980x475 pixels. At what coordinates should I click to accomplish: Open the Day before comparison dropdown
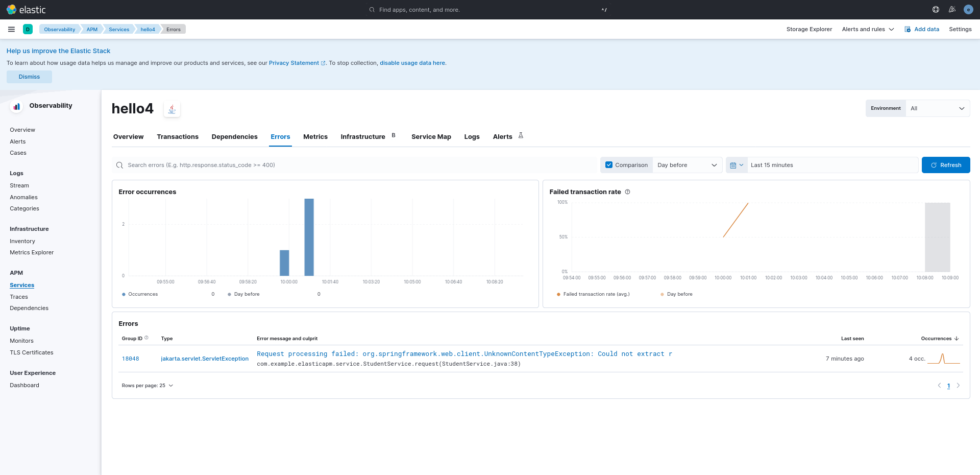point(687,165)
